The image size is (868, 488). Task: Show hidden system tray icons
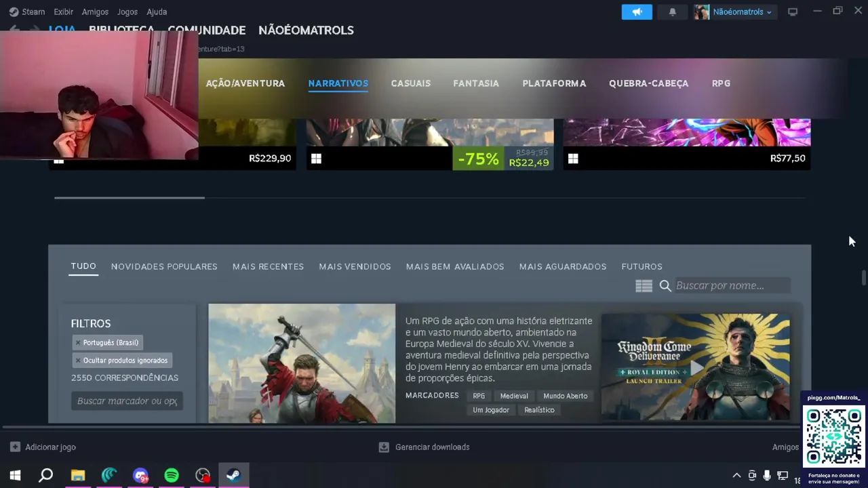(736, 476)
